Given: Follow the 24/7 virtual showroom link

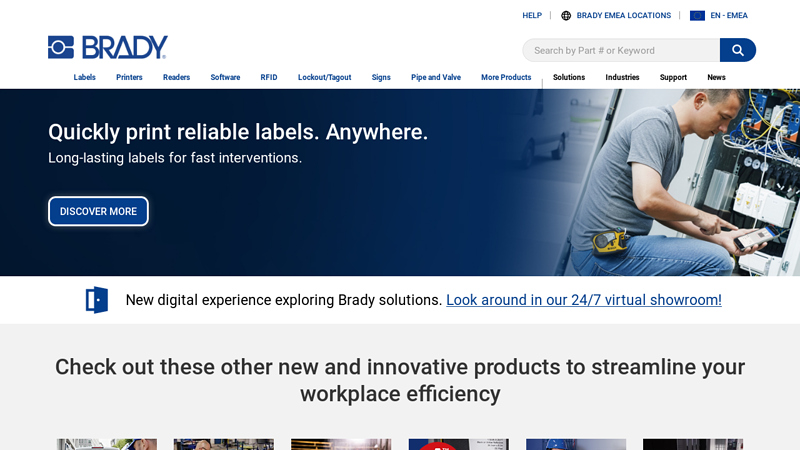Looking at the screenshot, I should pyautogui.click(x=583, y=300).
